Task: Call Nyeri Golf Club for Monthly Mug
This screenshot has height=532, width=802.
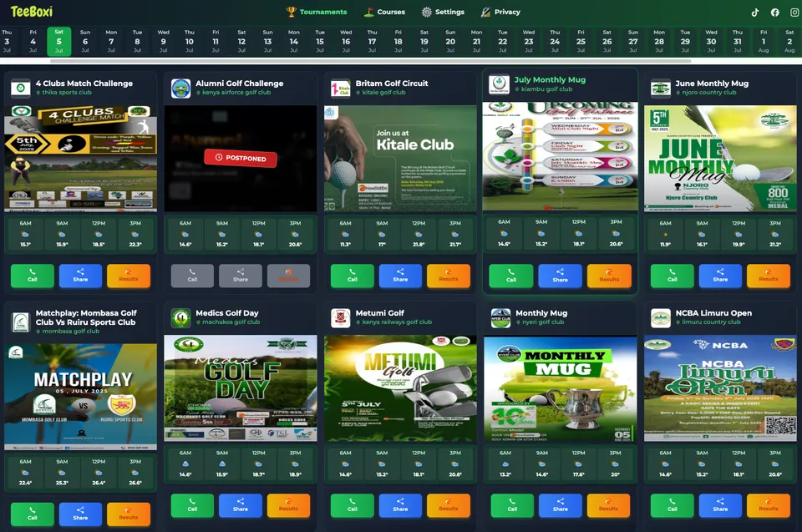Action: click(512, 505)
